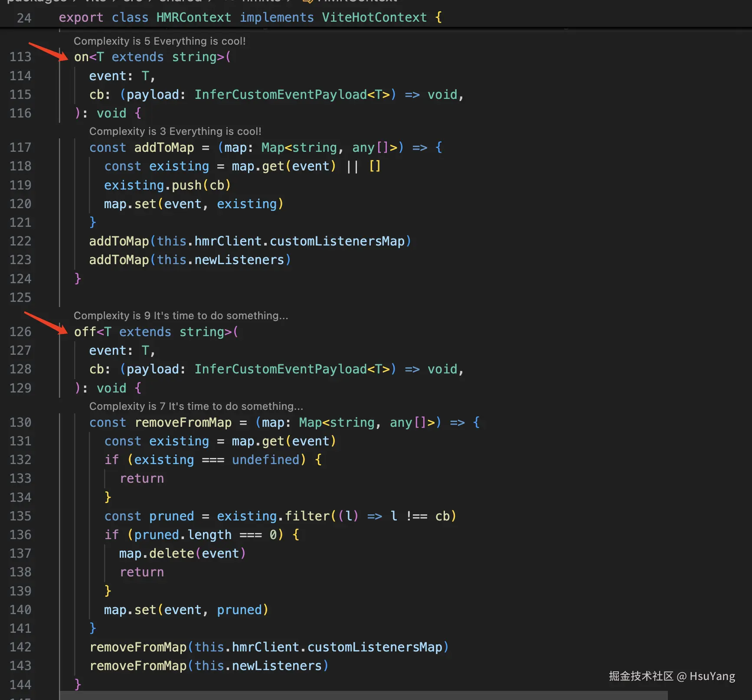Select line number 113 in the gutter
Image resolution: width=752 pixels, height=700 pixels.
[x=20, y=57]
